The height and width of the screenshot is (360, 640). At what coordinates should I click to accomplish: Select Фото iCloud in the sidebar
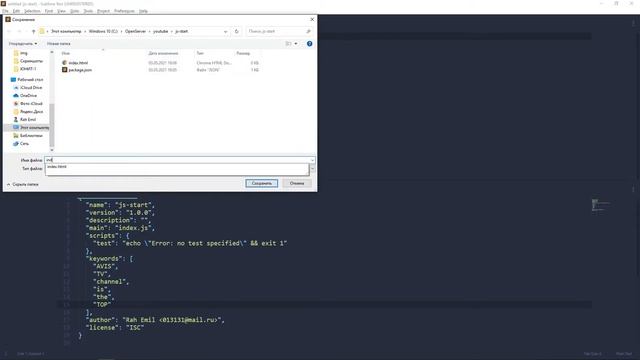31,104
